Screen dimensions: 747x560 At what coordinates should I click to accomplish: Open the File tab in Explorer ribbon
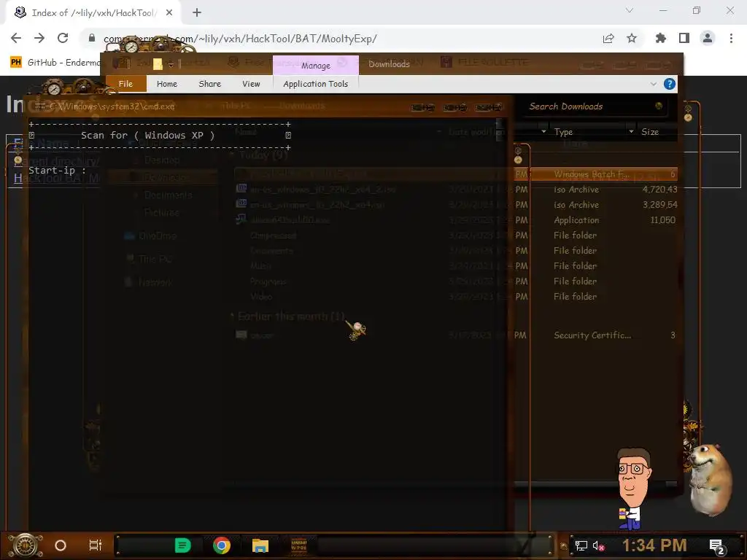[x=125, y=84]
